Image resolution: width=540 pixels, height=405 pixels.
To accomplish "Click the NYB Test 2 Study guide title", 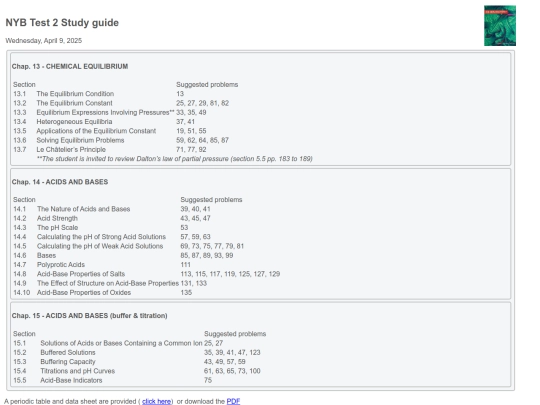I will [62, 23].
